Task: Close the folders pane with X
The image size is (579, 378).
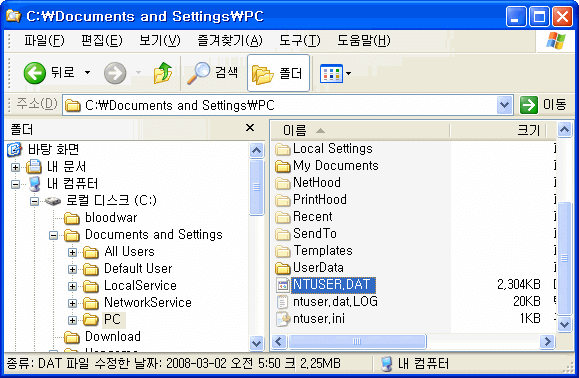Action: click(250, 128)
